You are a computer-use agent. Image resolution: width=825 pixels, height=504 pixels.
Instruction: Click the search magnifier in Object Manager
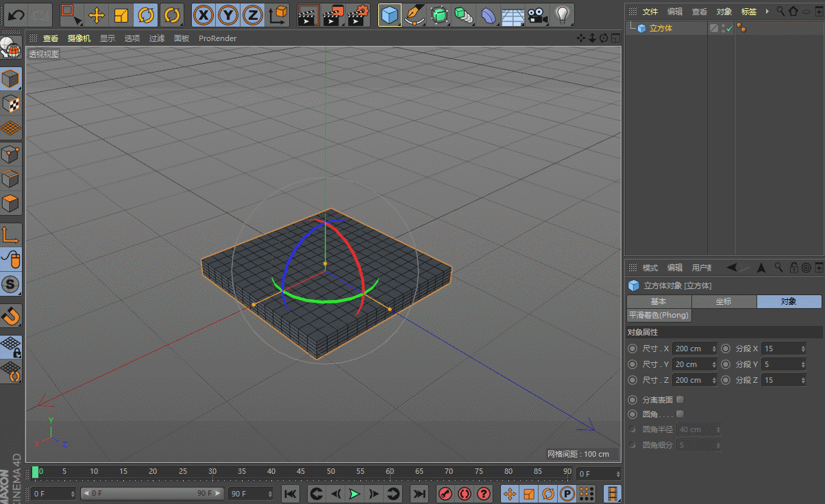[780, 12]
